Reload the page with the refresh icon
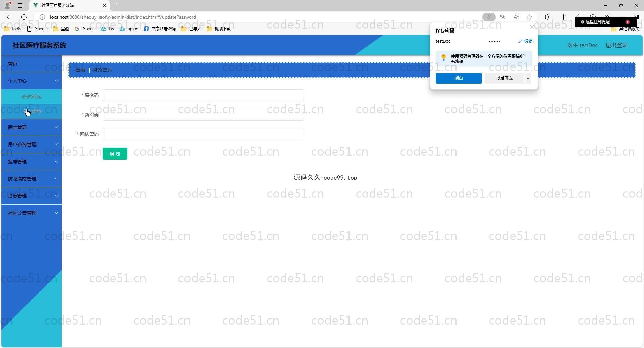Screen dimensions: 644x348 [24, 17]
